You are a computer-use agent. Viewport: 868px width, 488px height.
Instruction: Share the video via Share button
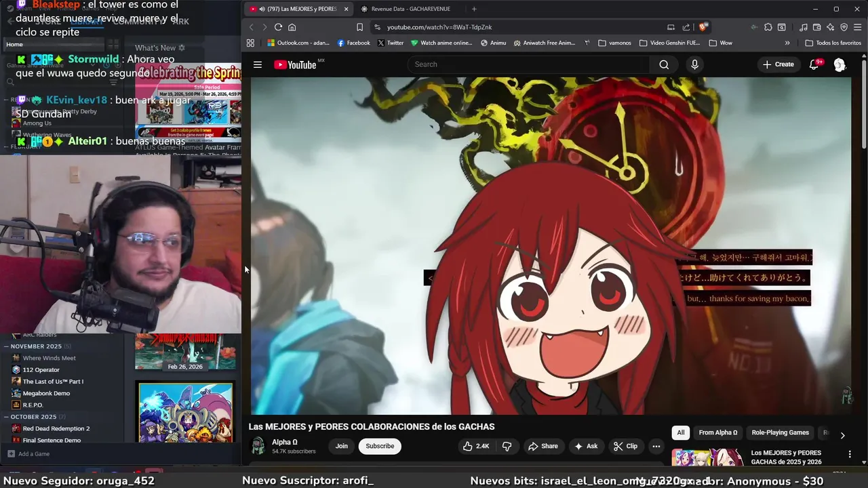point(543,446)
